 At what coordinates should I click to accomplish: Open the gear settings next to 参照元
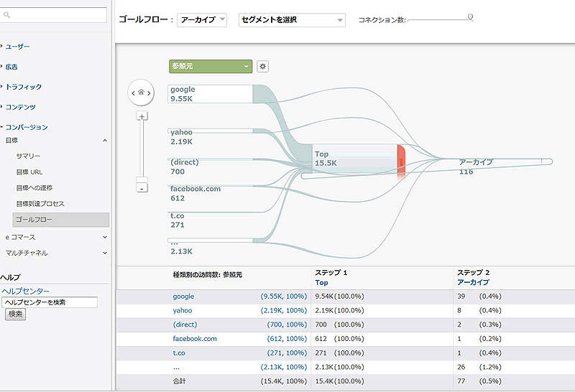point(263,66)
